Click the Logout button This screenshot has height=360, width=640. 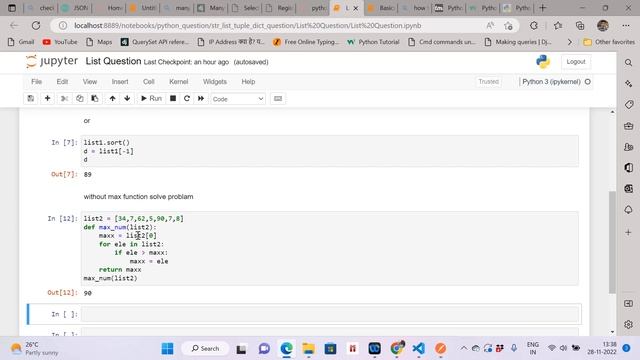[x=576, y=62]
